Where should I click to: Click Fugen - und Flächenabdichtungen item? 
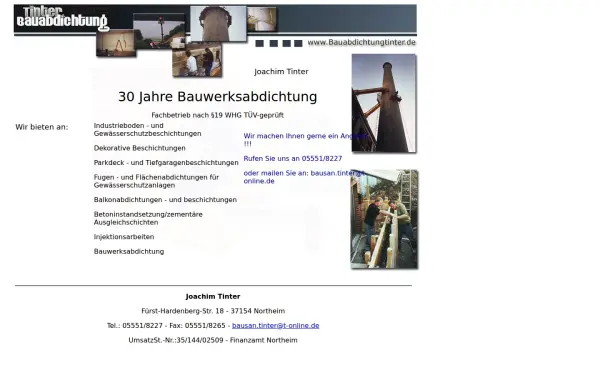click(156, 181)
